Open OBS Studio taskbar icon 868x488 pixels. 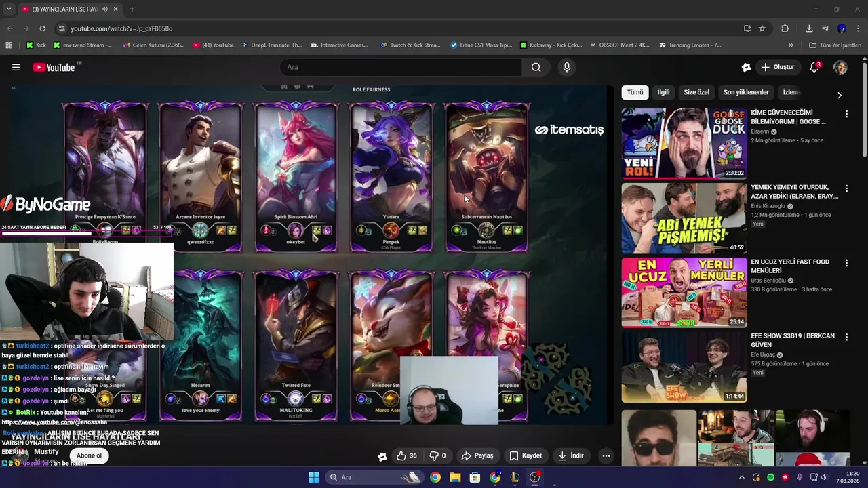coord(535,477)
